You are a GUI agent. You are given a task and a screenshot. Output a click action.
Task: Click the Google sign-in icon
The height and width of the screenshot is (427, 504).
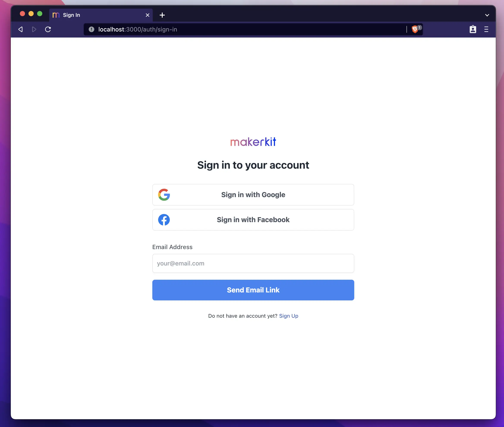tap(164, 195)
